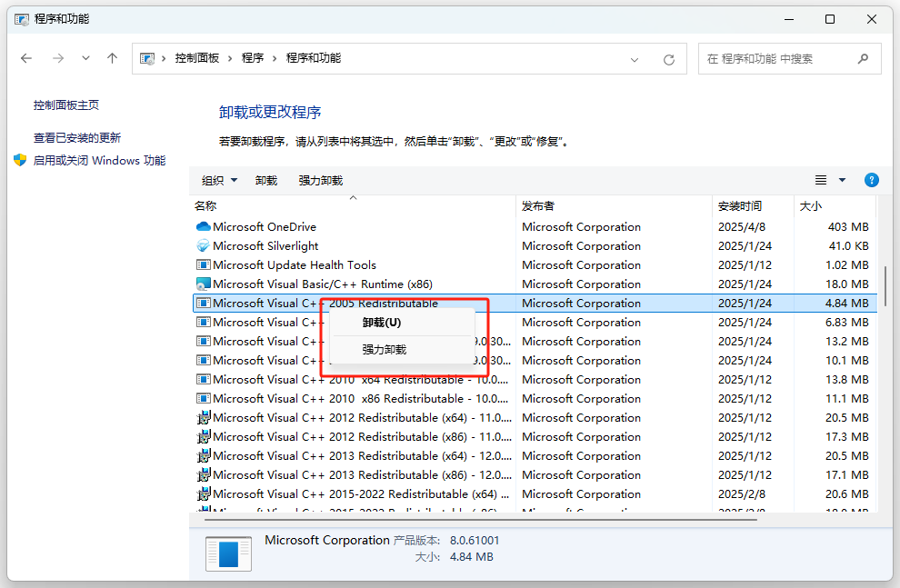Click the Visual Basic/C++ Runtime (x86) icon

point(204,284)
